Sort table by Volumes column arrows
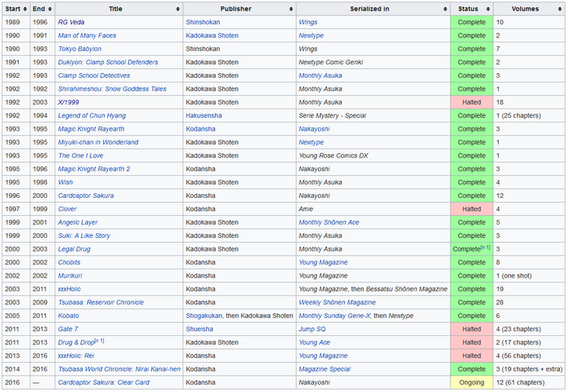The height and width of the screenshot is (392, 568). tap(560, 9)
